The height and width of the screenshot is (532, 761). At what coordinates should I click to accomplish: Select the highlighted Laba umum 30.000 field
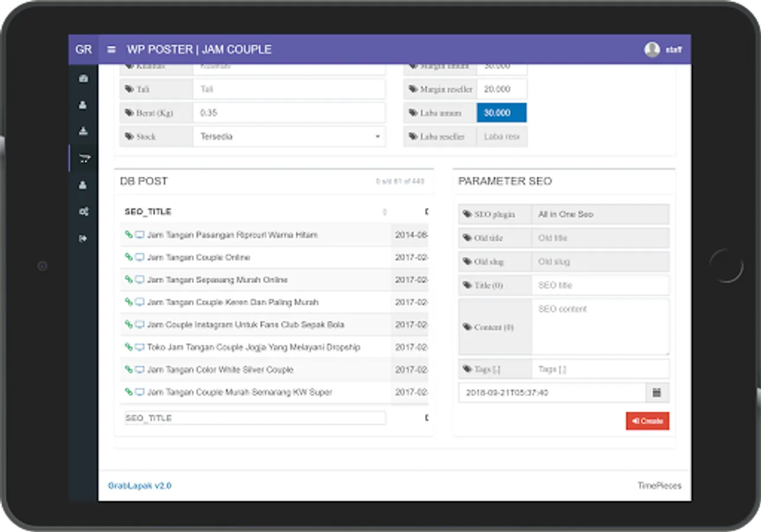(x=501, y=113)
